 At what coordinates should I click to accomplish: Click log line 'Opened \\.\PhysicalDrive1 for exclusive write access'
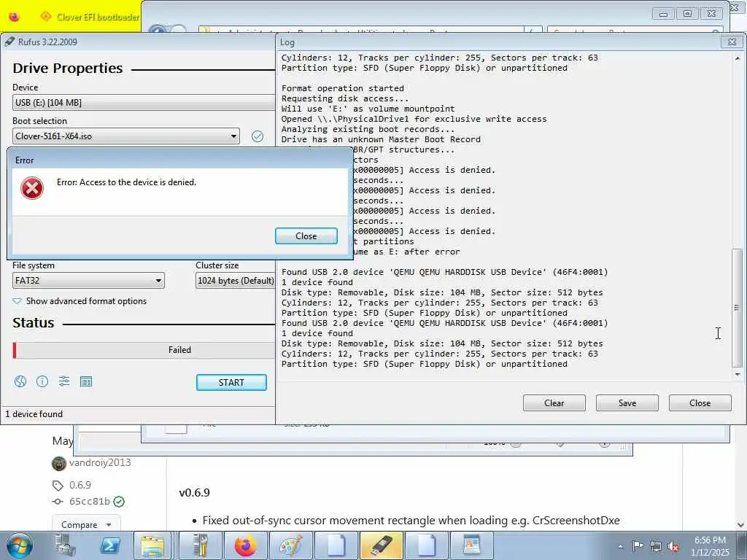[414, 119]
